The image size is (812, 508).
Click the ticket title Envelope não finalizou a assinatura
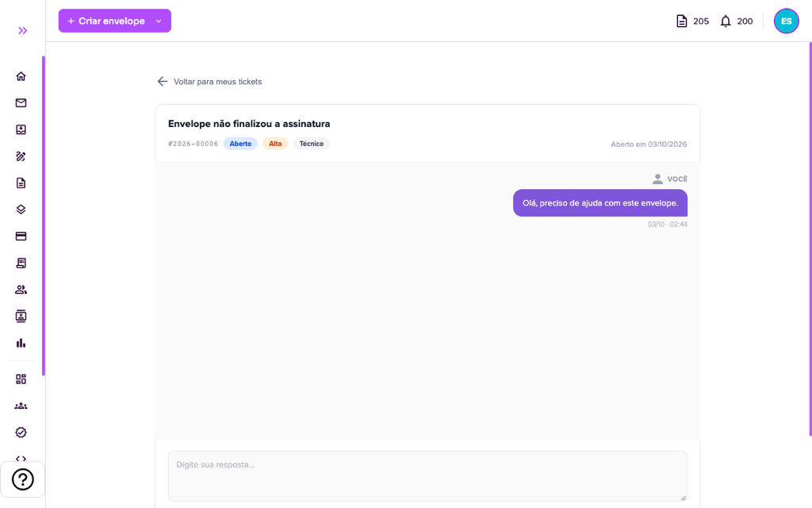(249, 124)
